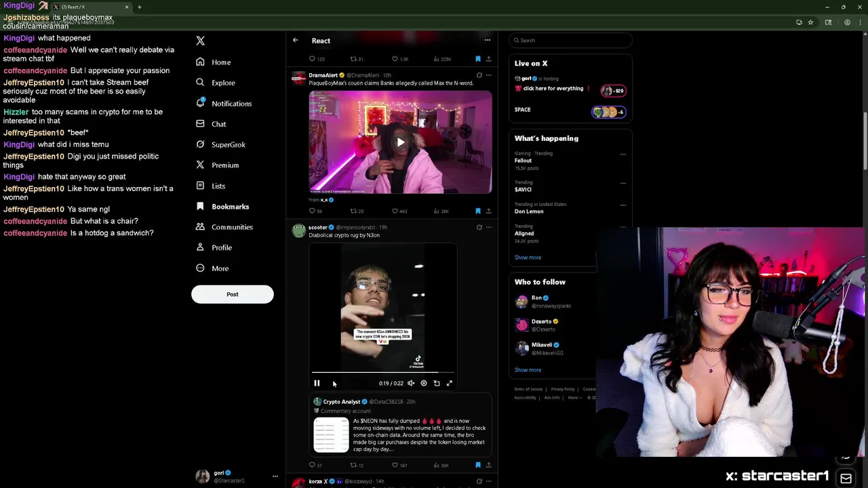
Task: Share the topmost post
Action: tap(488, 59)
